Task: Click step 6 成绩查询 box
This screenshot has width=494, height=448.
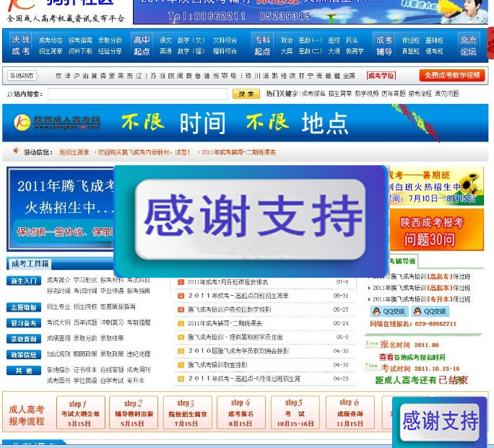Action: click(350, 413)
